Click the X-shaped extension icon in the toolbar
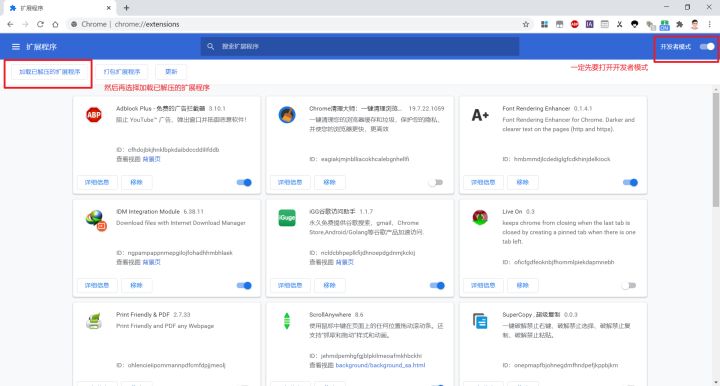The height and width of the screenshot is (386, 720). (x=619, y=24)
